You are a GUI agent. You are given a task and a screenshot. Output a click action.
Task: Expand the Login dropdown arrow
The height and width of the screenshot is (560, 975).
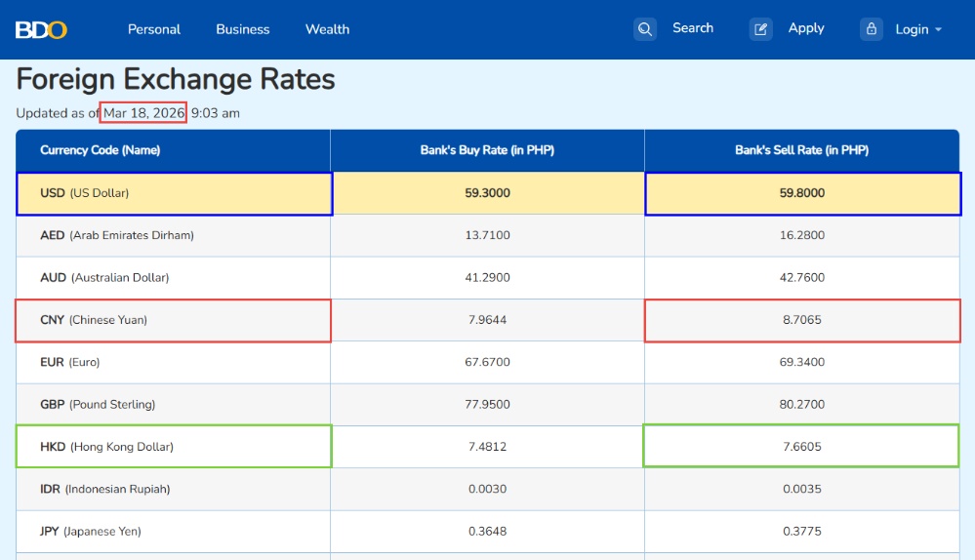coord(939,29)
